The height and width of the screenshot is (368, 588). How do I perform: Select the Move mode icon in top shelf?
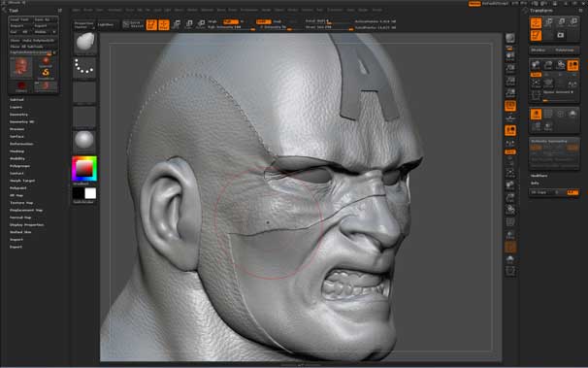pyautogui.click(x=177, y=24)
